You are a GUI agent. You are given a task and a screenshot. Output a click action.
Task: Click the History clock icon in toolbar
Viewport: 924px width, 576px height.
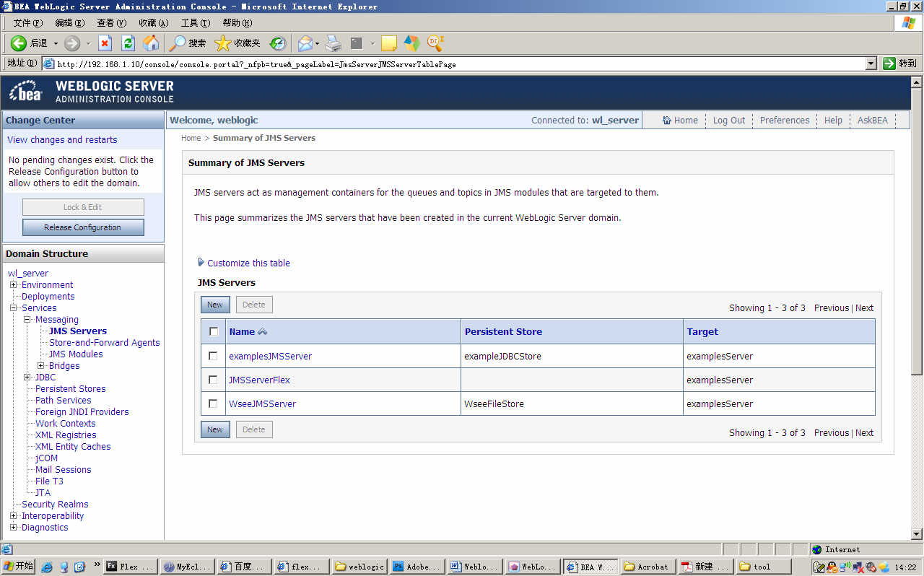click(x=278, y=43)
